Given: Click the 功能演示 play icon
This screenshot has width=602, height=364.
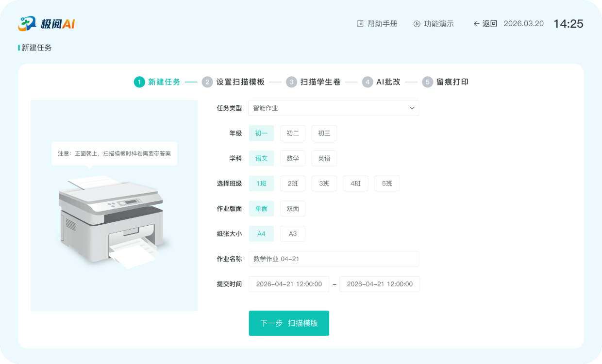Looking at the screenshot, I should [417, 24].
